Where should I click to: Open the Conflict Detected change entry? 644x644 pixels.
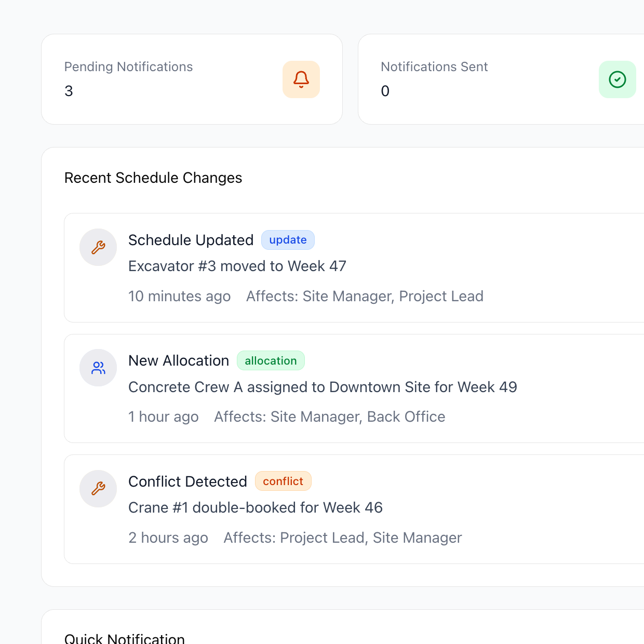(354, 509)
